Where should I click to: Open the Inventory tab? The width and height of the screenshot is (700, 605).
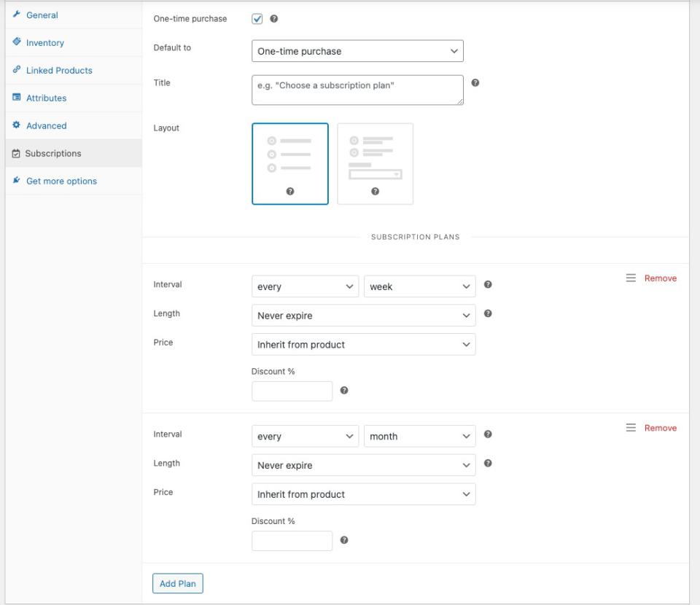click(45, 43)
